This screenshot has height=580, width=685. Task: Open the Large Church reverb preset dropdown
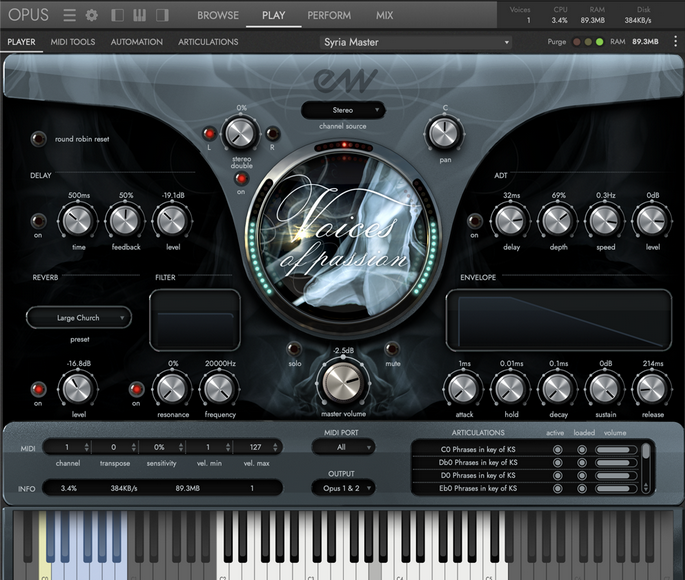[79, 318]
